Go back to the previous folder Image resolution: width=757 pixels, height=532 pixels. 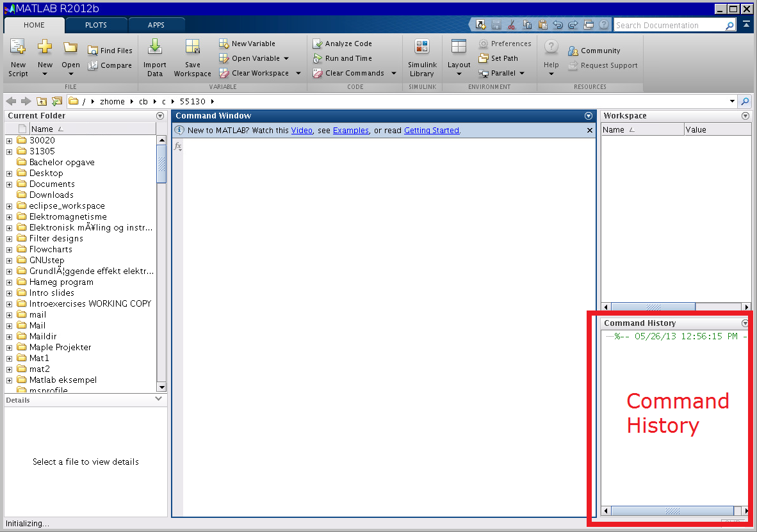[11, 101]
